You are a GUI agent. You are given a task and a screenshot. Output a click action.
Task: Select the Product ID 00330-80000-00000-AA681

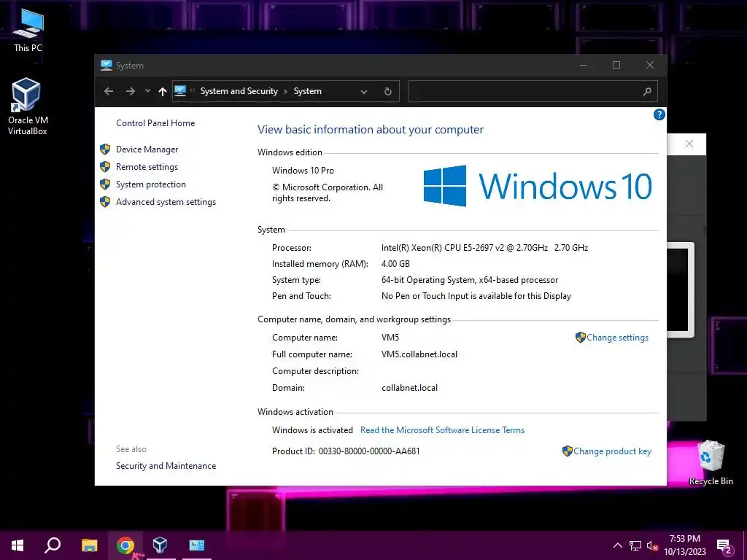click(369, 451)
